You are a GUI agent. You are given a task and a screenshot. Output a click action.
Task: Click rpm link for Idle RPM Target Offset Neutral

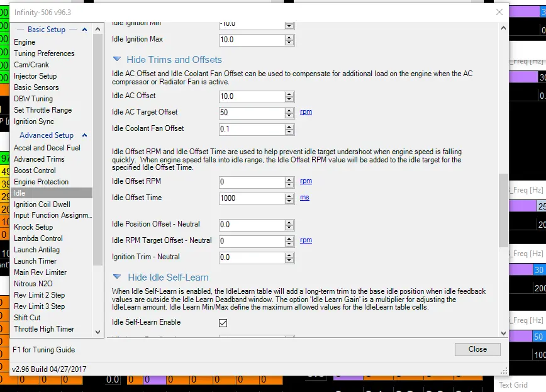click(x=306, y=240)
